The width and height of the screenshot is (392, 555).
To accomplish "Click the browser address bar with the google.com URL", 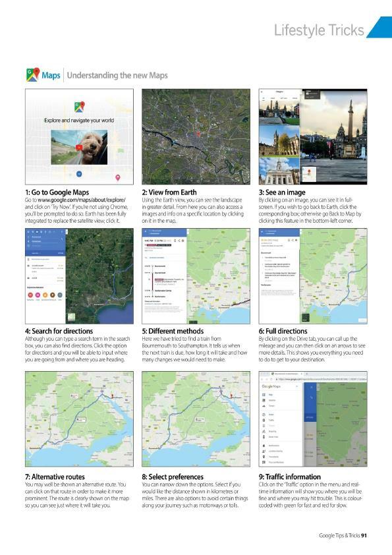I will [320, 379].
